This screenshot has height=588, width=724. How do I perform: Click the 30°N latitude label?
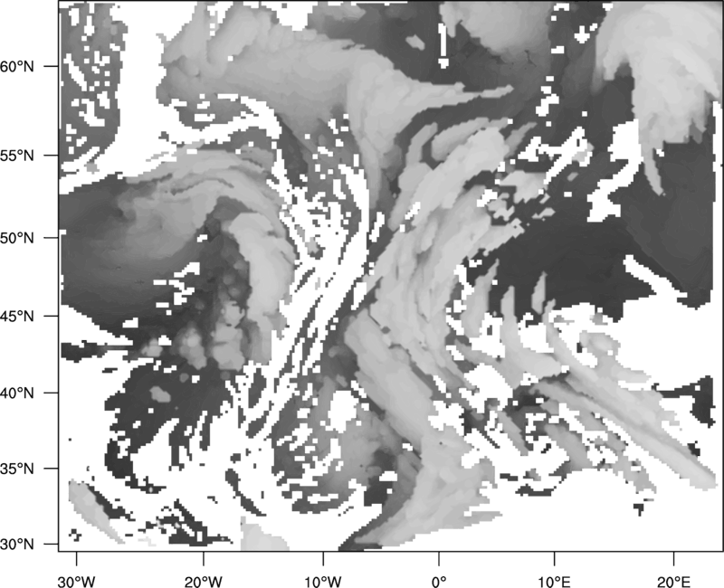pyautogui.click(x=17, y=545)
